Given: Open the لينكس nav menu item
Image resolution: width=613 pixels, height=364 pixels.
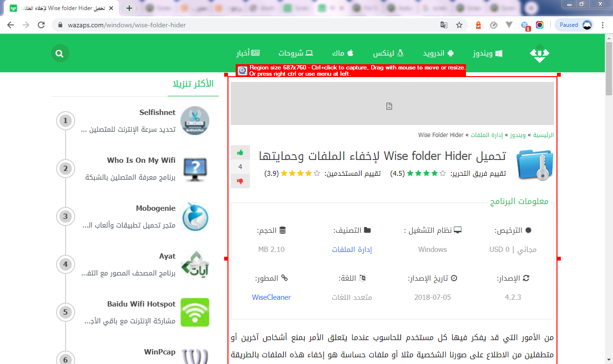Looking at the screenshot, I should 389,53.
